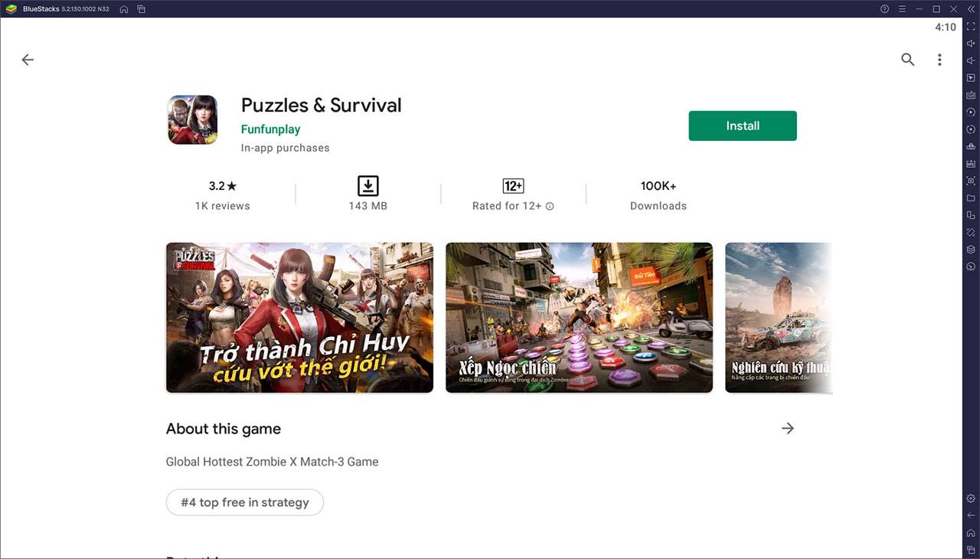Open the multi-instance manager layers icon

(971, 250)
